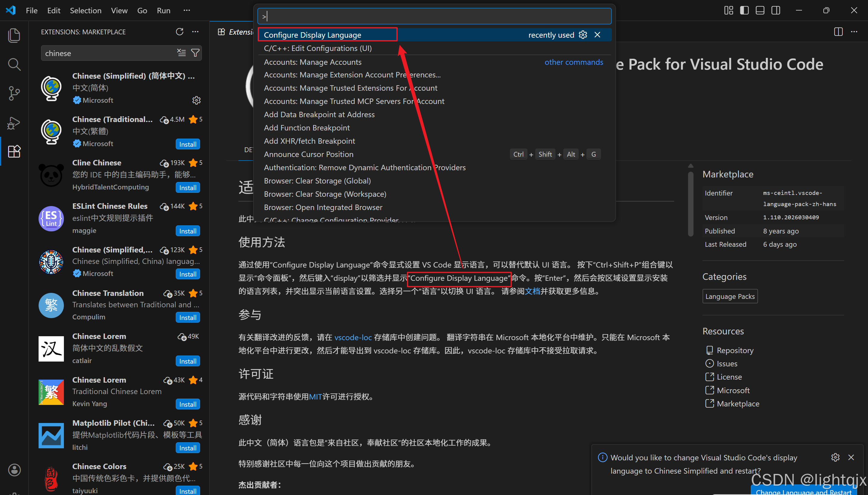The height and width of the screenshot is (495, 868).
Task: Select Configure Display Language command
Action: [x=312, y=35]
